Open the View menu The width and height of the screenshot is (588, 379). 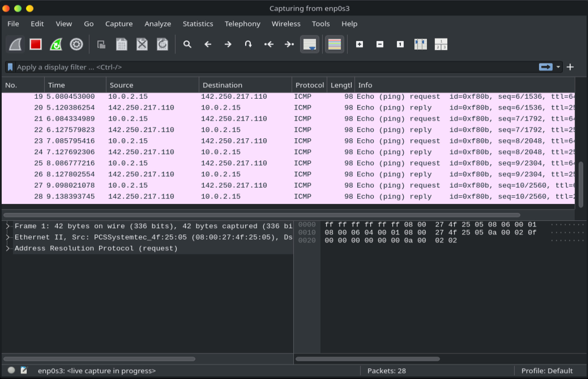(x=64, y=24)
